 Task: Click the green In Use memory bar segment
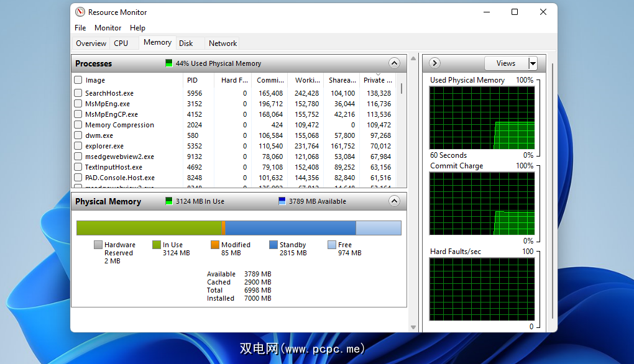[149, 228]
